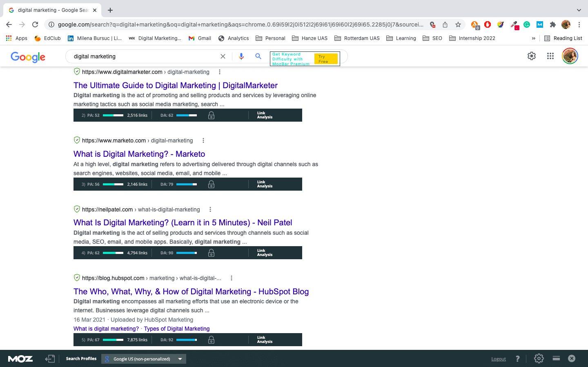
Task: Open the Analytics bookmark
Action: tap(234, 38)
